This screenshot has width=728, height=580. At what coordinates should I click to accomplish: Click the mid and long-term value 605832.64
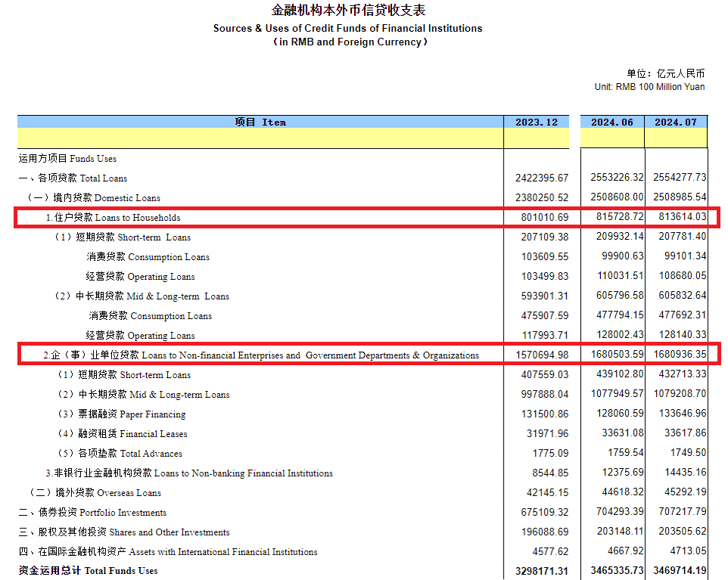[x=683, y=295]
